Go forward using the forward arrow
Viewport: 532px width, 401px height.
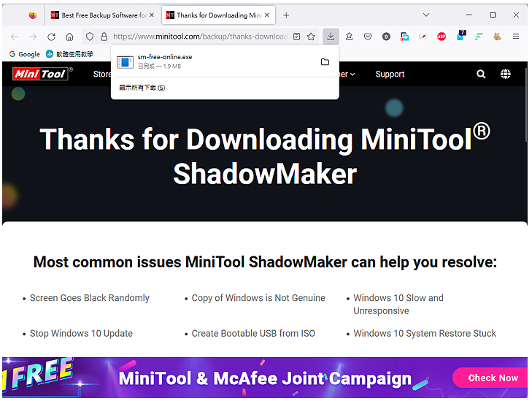(33, 37)
